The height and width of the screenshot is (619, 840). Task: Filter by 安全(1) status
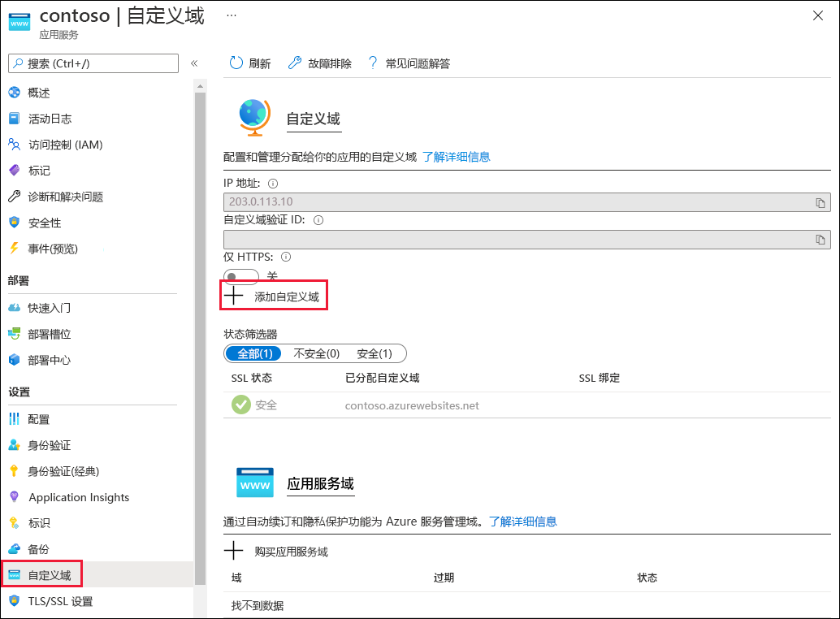coord(375,353)
